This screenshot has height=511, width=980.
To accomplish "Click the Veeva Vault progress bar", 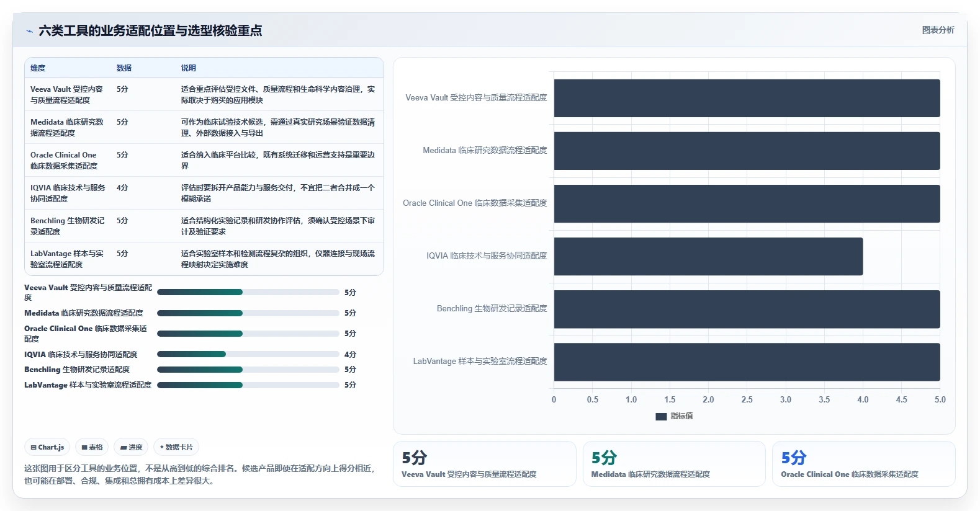I will click(248, 292).
